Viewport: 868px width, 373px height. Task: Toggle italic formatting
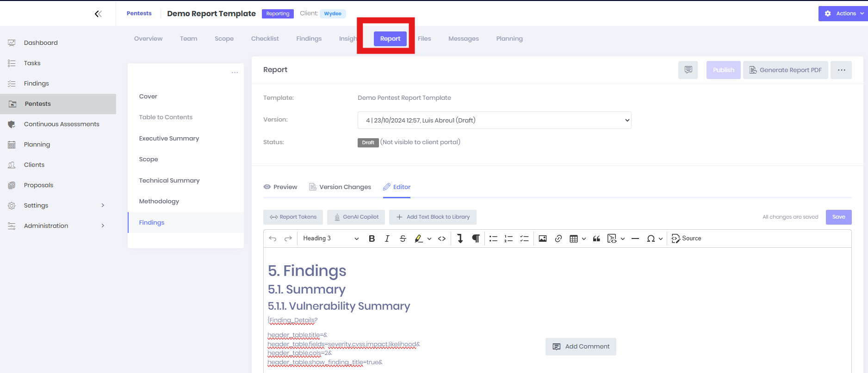(387, 238)
